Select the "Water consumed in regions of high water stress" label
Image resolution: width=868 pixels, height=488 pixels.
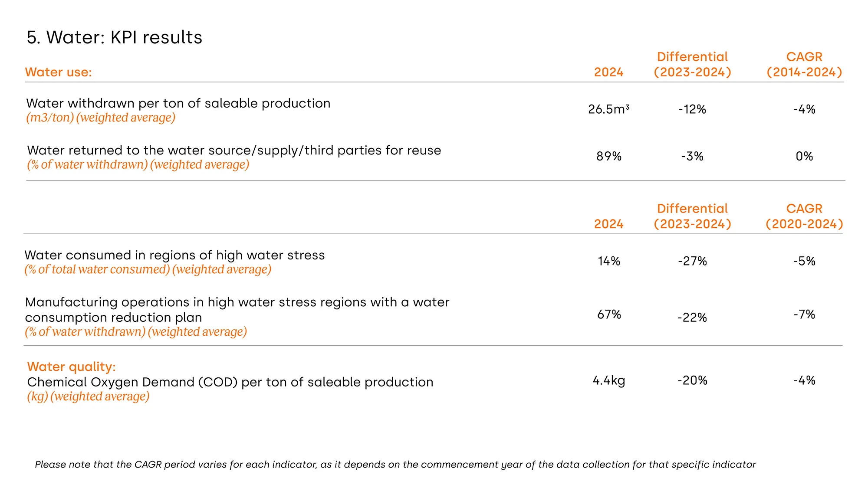pyautogui.click(x=174, y=255)
